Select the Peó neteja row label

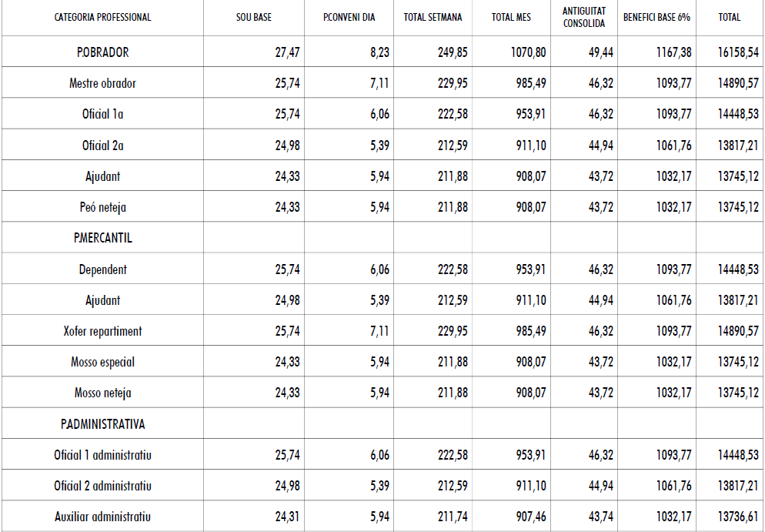[102, 207]
